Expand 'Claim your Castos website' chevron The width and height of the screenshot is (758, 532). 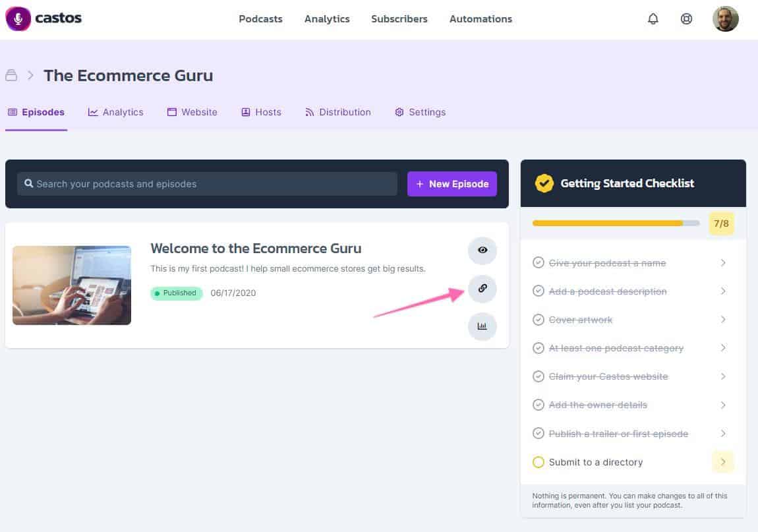722,376
